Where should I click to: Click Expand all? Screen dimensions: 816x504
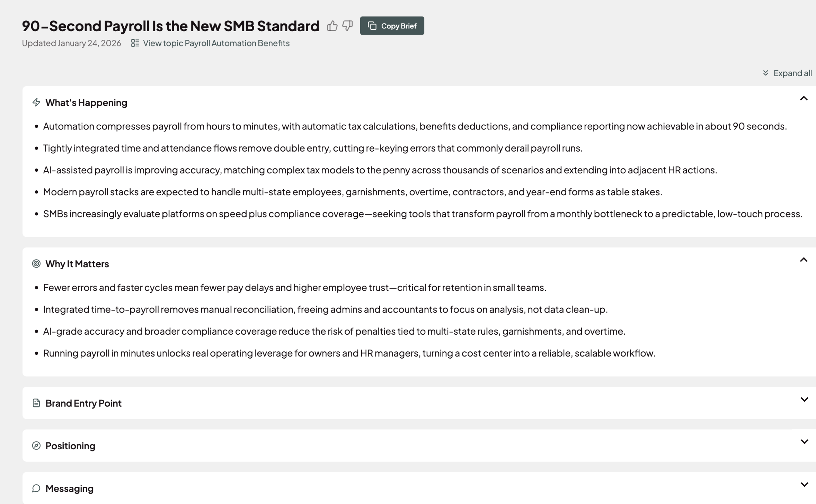(x=792, y=73)
